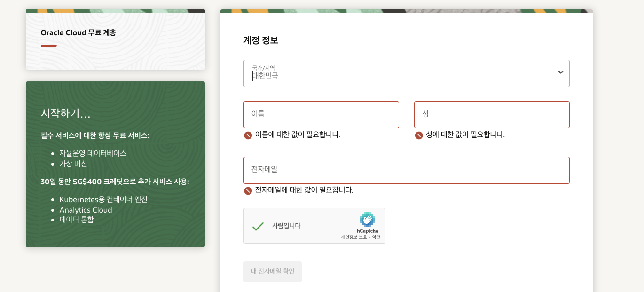The height and width of the screenshot is (292, 644).
Task: Click the 전자메일에 대한 값이 필요합니다 error message
Action: (x=304, y=190)
